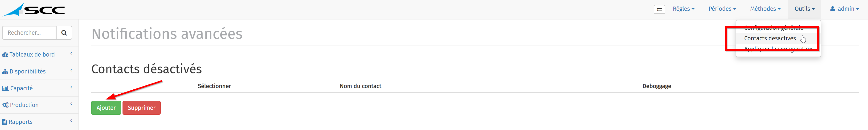Focus the Rechercher search field
The height and width of the screenshot is (130, 868).
tap(29, 33)
